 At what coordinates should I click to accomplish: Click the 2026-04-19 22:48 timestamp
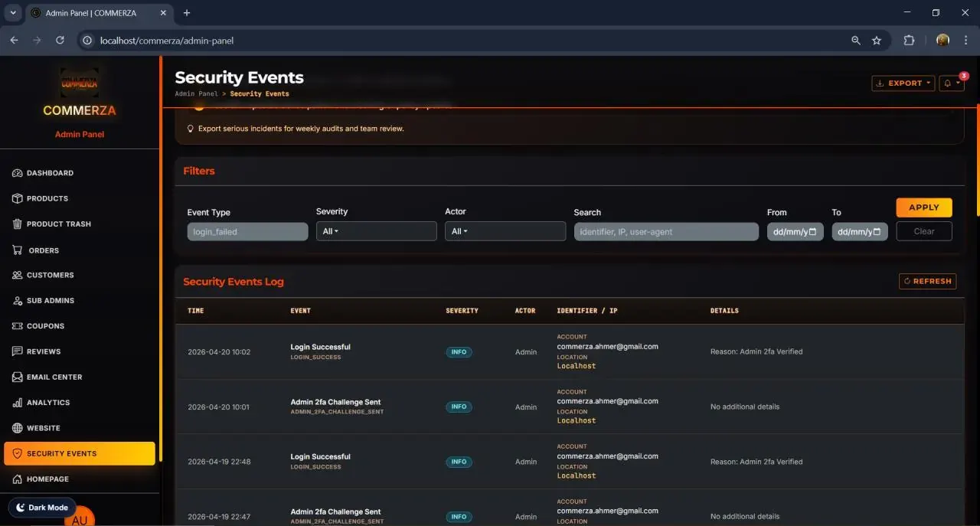pos(219,462)
